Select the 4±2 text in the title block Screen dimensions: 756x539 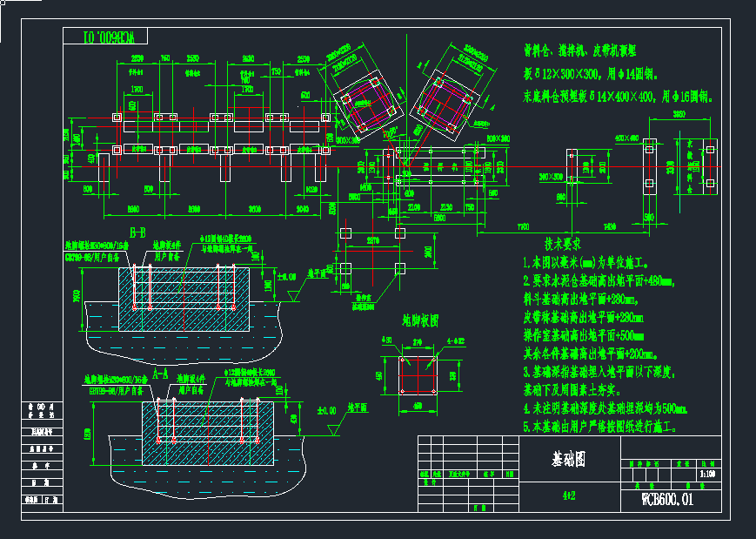pyautogui.click(x=569, y=498)
